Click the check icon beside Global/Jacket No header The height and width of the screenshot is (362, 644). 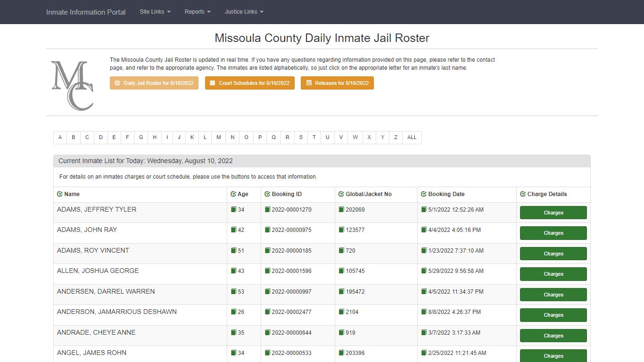pyautogui.click(x=341, y=194)
